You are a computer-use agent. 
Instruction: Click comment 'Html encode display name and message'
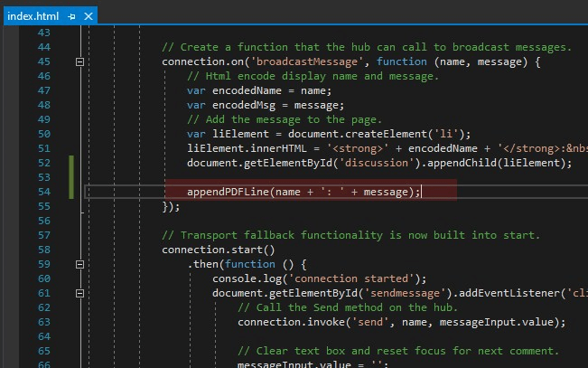tap(313, 76)
